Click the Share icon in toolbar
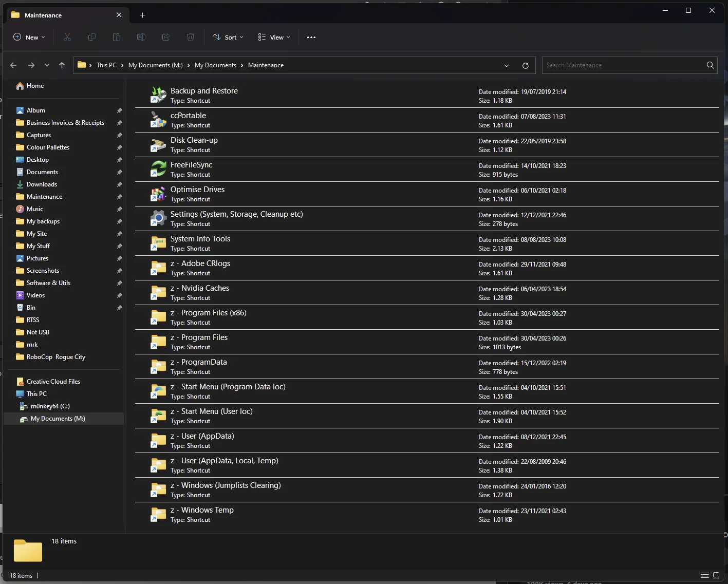Image resolution: width=728 pixels, height=584 pixels. pos(166,37)
